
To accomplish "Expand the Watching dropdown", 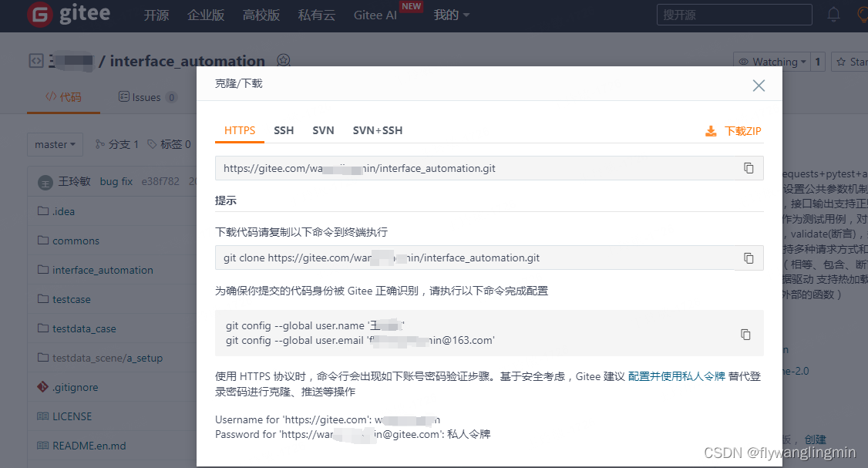I will (x=772, y=62).
